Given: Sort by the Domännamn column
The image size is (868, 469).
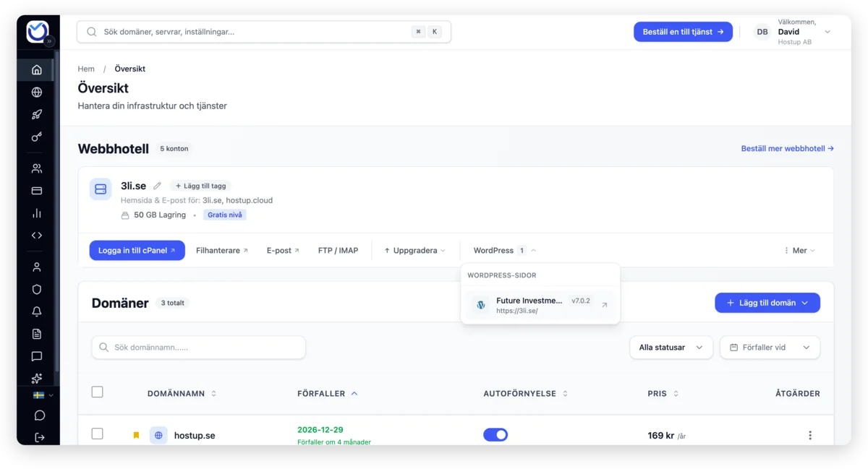Looking at the screenshot, I should [182, 394].
